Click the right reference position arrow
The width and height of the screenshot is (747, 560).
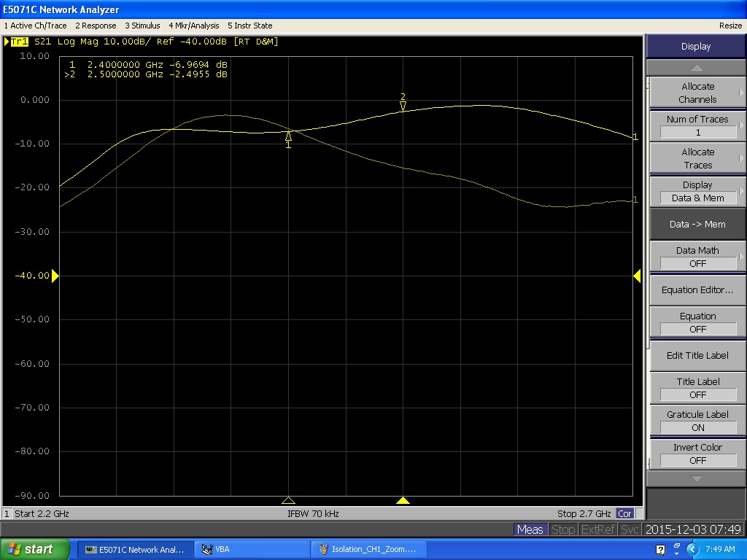point(637,276)
